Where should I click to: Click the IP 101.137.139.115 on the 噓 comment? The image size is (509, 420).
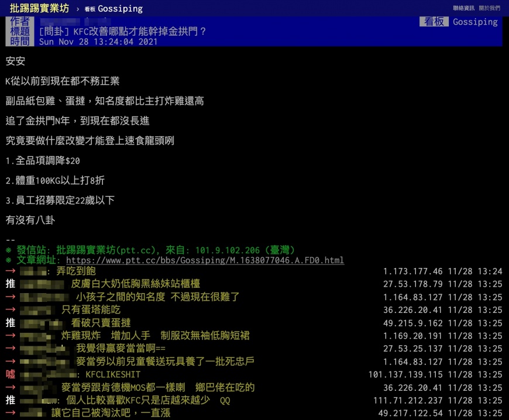[405, 374]
